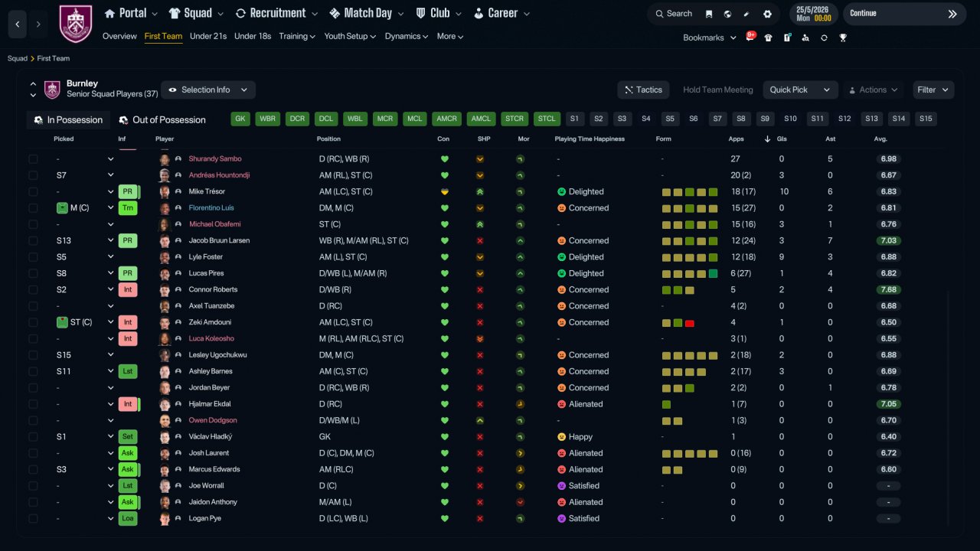
Task: Click the Set status badge for Václav Hladký
Action: pyautogui.click(x=128, y=437)
